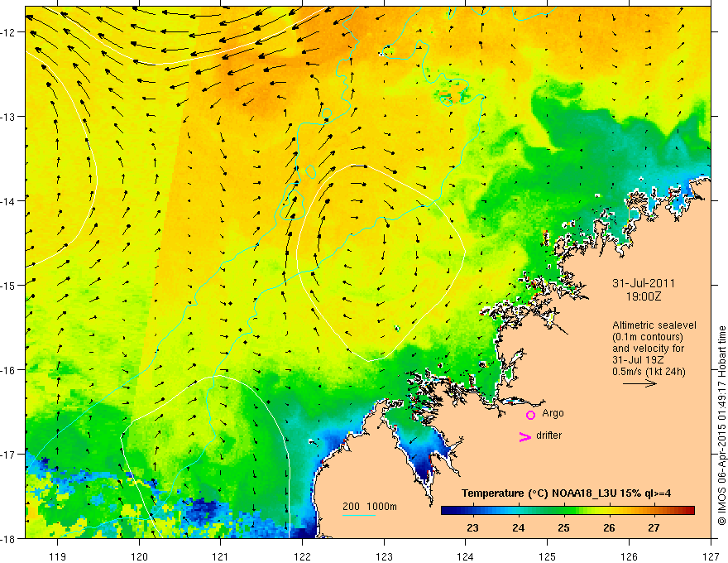
Task: Click the 'and velocity for' caption line
Action: tap(648, 349)
